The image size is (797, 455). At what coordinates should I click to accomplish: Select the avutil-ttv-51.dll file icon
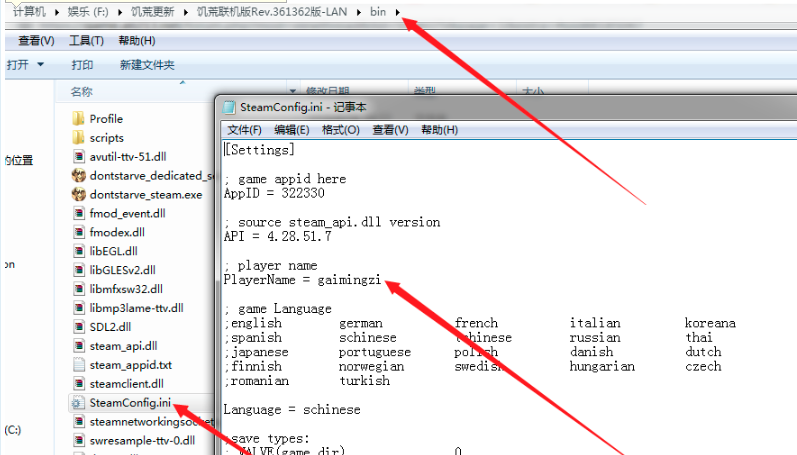coord(79,157)
